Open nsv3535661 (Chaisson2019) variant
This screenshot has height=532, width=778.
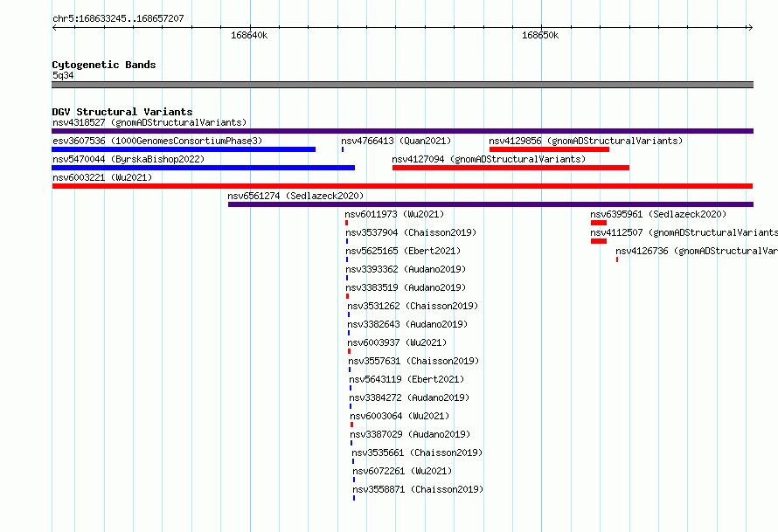417,453
